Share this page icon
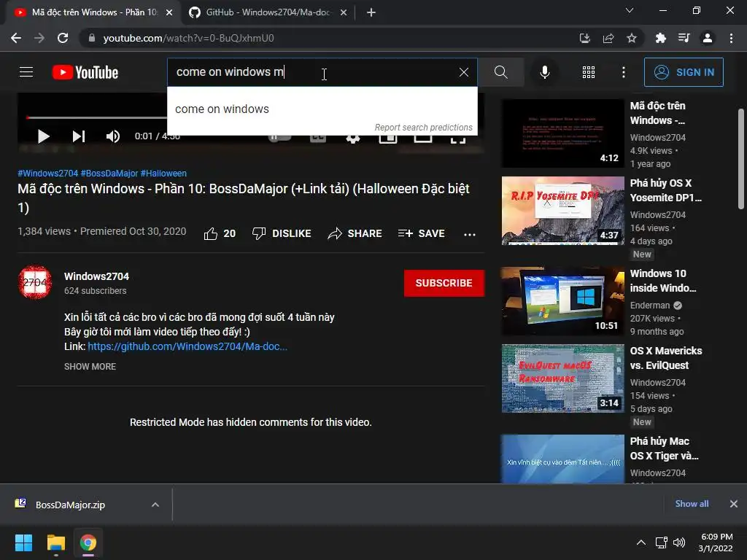The image size is (747, 560). coord(608,38)
